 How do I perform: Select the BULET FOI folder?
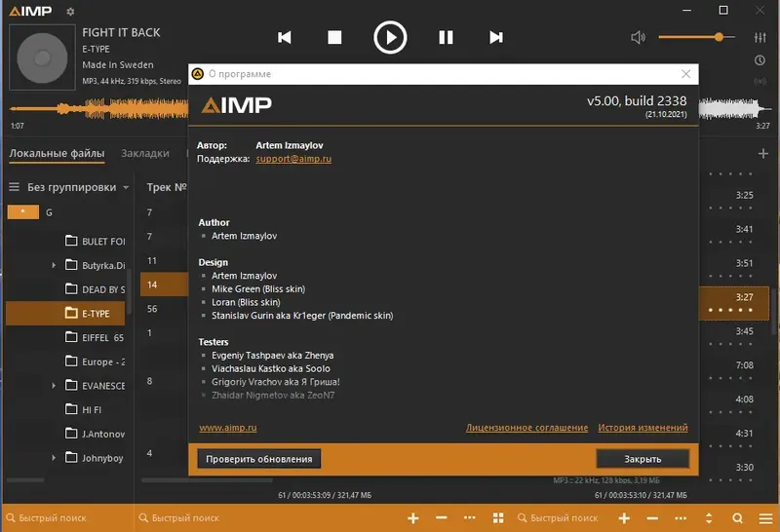coord(95,241)
